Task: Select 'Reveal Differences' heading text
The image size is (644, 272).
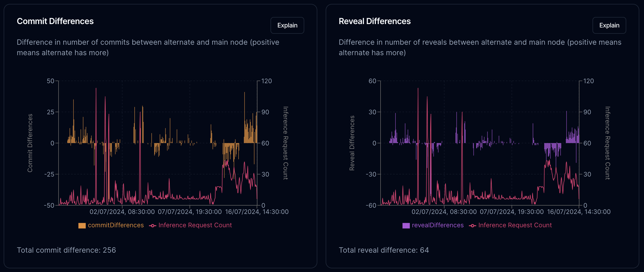Action: point(375,21)
